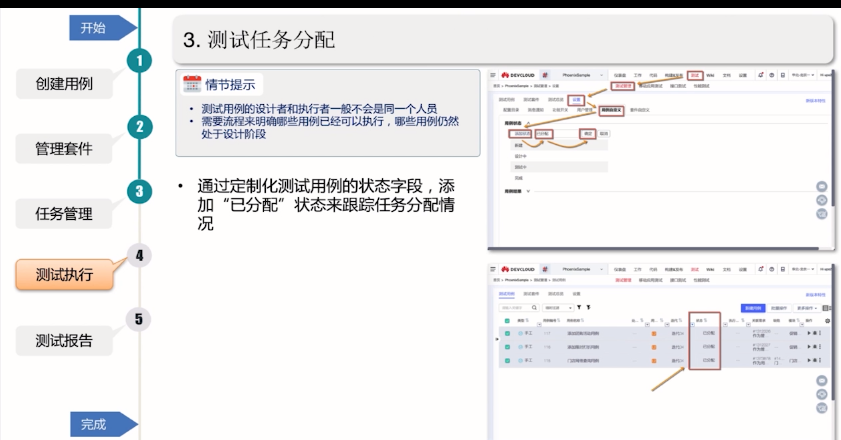
Task: Open filter dropdown beside search box
Action: point(558,307)
